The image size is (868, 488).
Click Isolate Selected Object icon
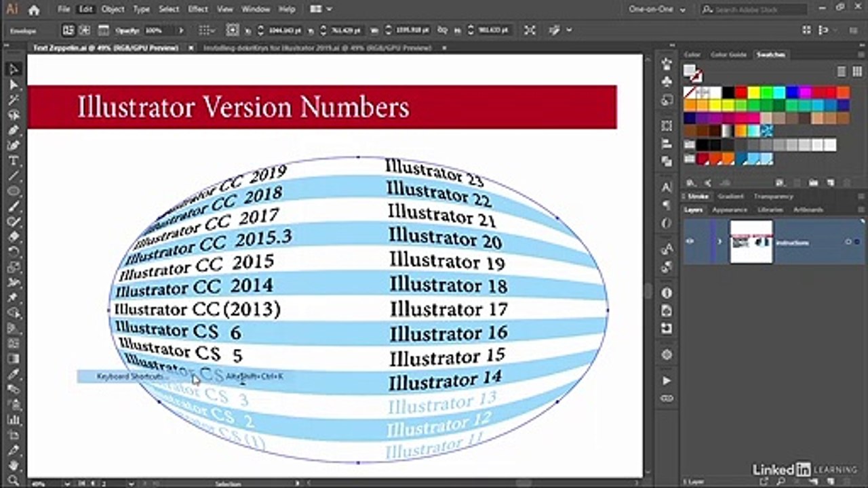pyautogui.click(x=530, y=30)
